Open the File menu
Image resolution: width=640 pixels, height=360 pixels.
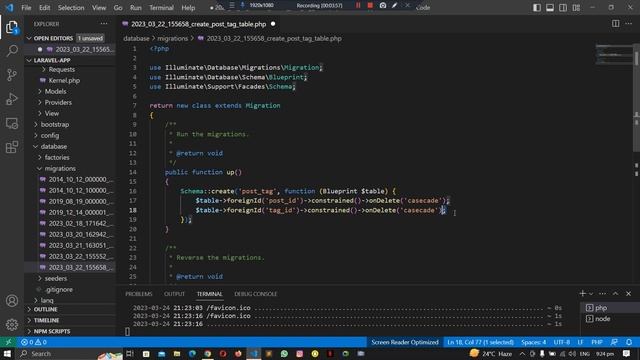[x=26, y=7]
